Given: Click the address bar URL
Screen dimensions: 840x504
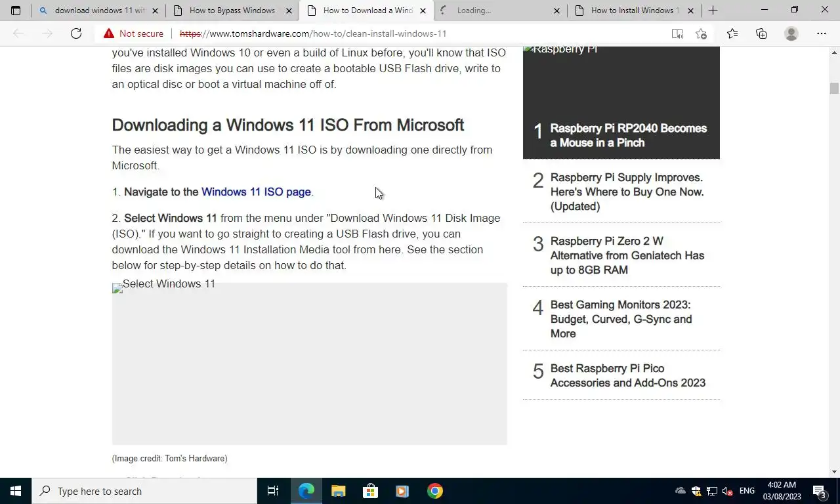Looking at the screenshot, I should point(312,33).
